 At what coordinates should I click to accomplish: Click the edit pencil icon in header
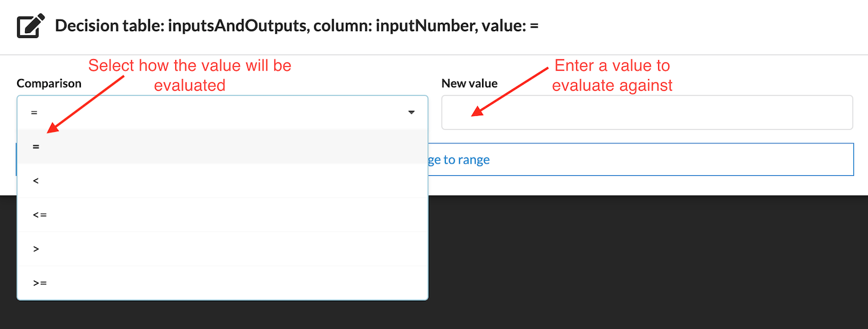pyautogui.click(x=29, y=27)
